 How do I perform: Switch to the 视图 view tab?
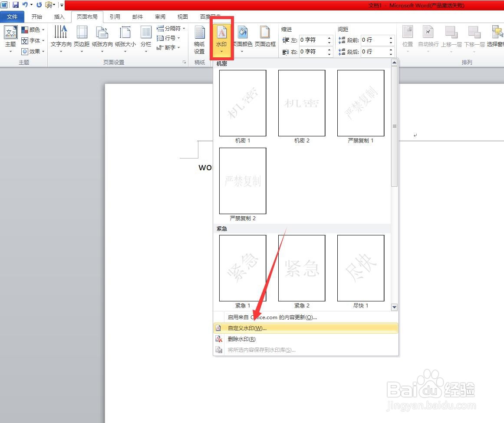(183, 17)
